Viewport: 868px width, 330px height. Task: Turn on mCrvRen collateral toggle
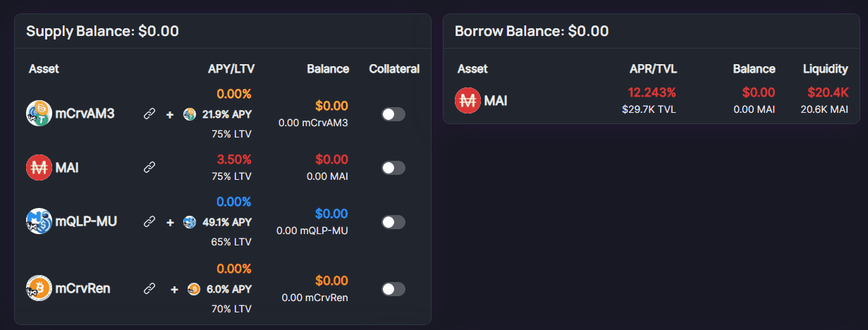393,288
